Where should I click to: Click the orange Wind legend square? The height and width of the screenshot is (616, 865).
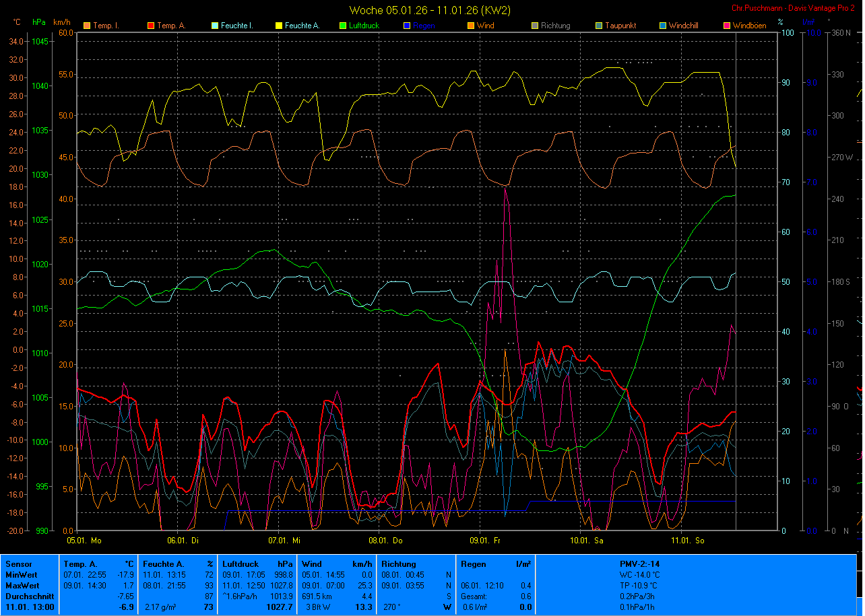tap(470, 26)
